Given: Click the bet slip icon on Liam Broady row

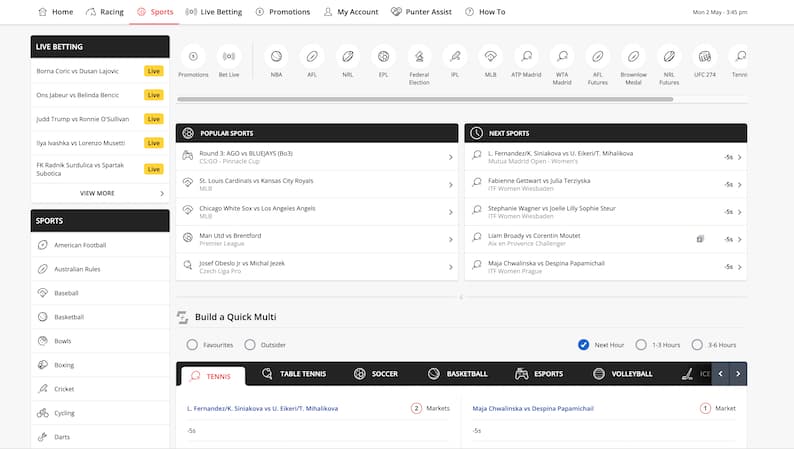Looking at the screenshot, I should [700, 238].
